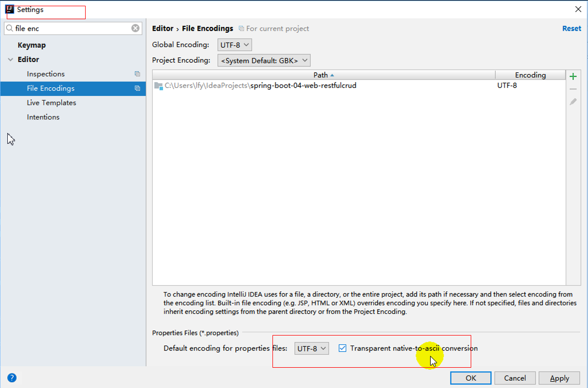Click the pencil edit path icon
Screen dimensions: 588x388
(573, 102)
